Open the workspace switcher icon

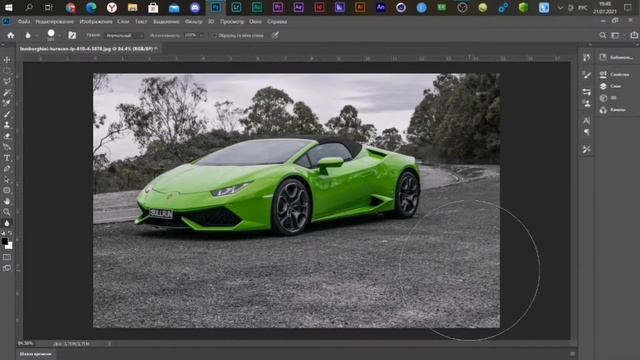tap(615, 36)
